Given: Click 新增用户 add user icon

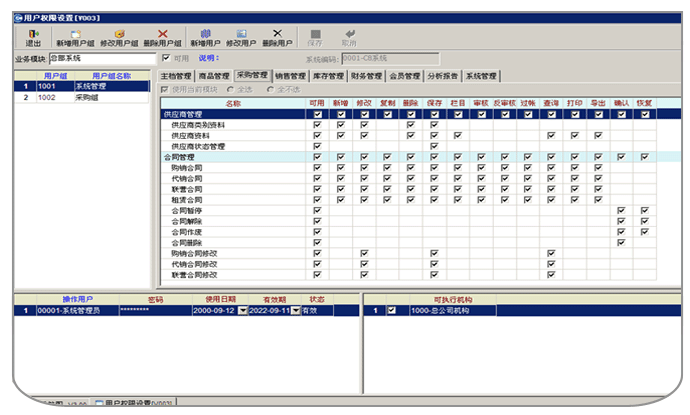Looking at the screenshot, I should coord(207,37).
